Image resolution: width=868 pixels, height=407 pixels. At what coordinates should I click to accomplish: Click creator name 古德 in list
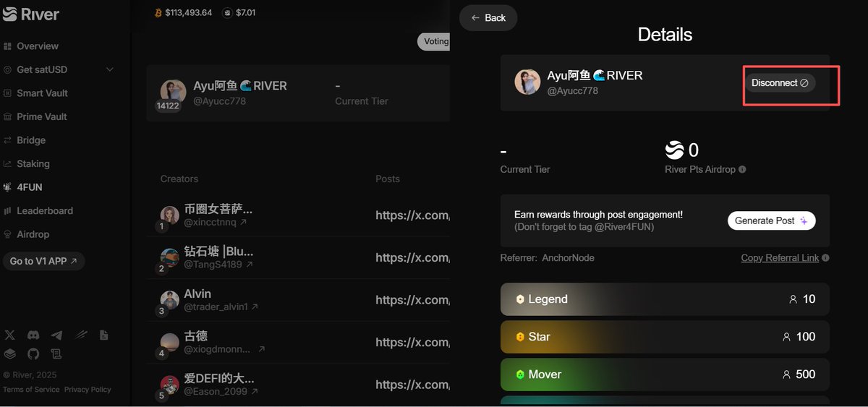tap(196, 336)
